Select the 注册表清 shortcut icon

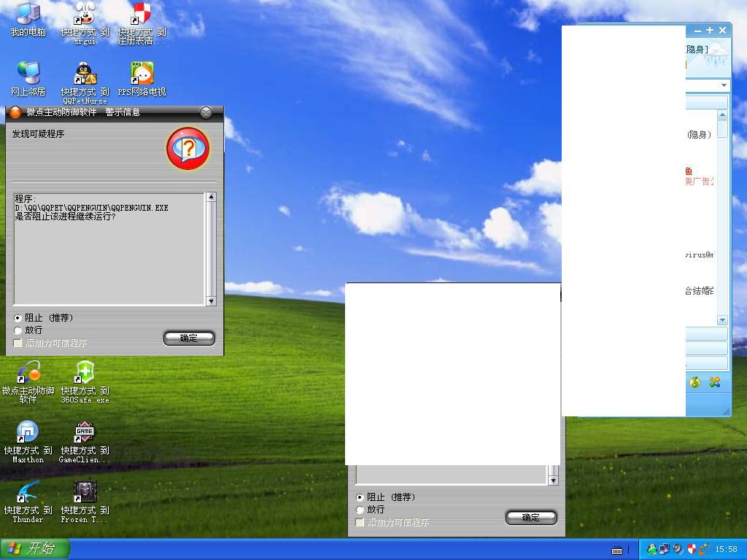tap(142, 23)
